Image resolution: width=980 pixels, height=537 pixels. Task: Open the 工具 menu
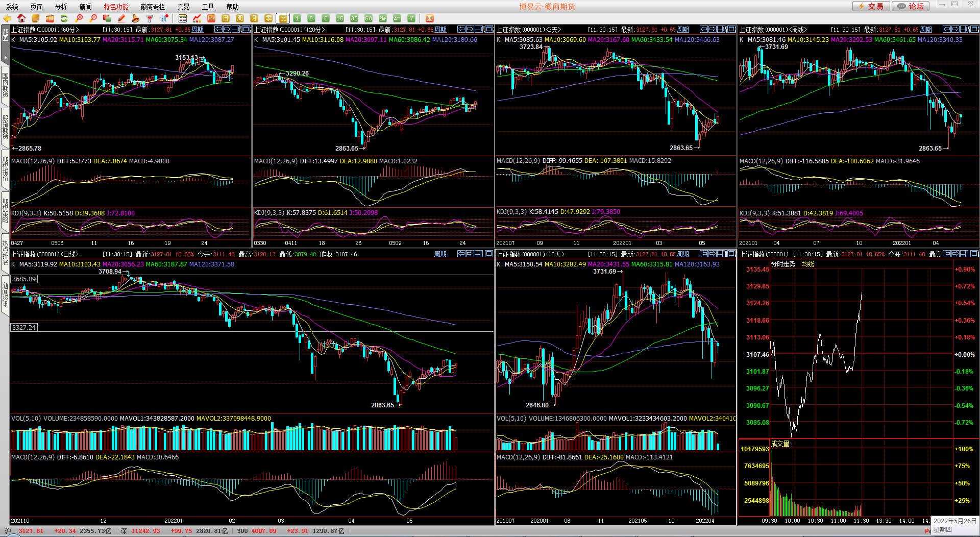[208, 7]
